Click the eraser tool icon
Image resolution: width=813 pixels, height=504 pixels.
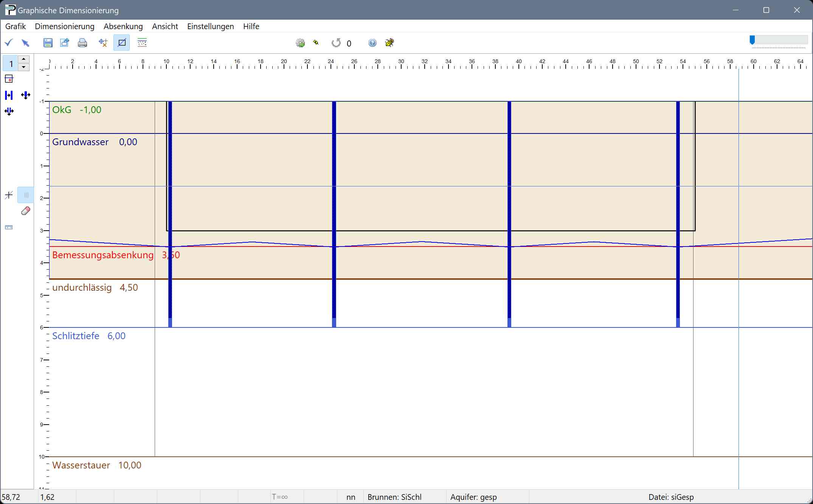[25, 211]
